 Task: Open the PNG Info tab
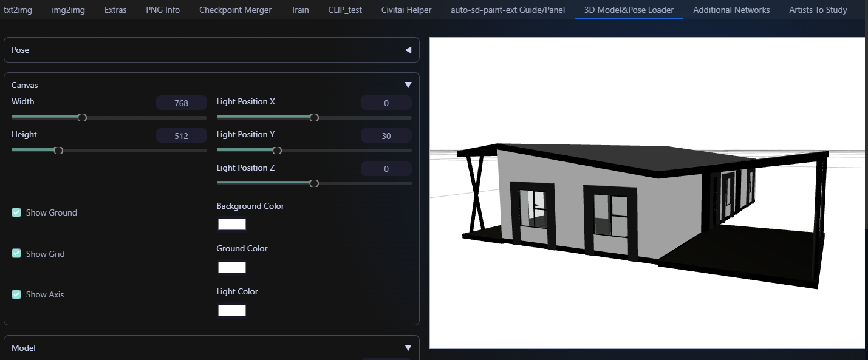[x=162, y=10]
